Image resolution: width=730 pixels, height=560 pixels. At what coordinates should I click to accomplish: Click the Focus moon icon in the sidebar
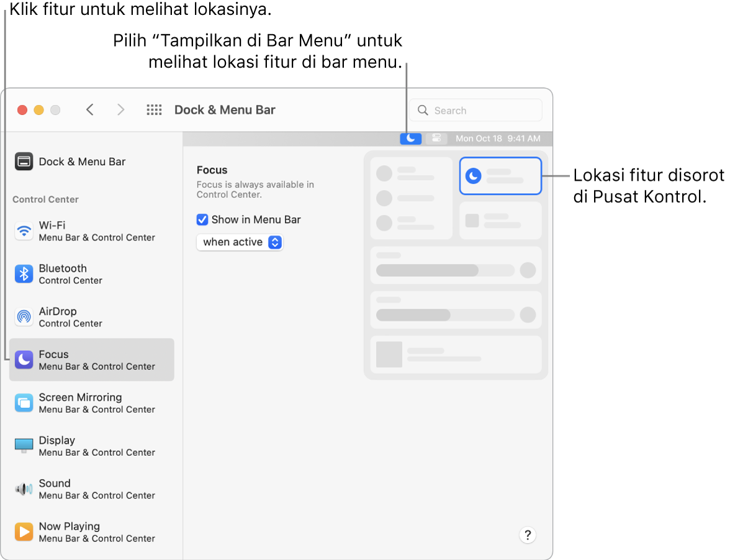(x=24, y=359)
